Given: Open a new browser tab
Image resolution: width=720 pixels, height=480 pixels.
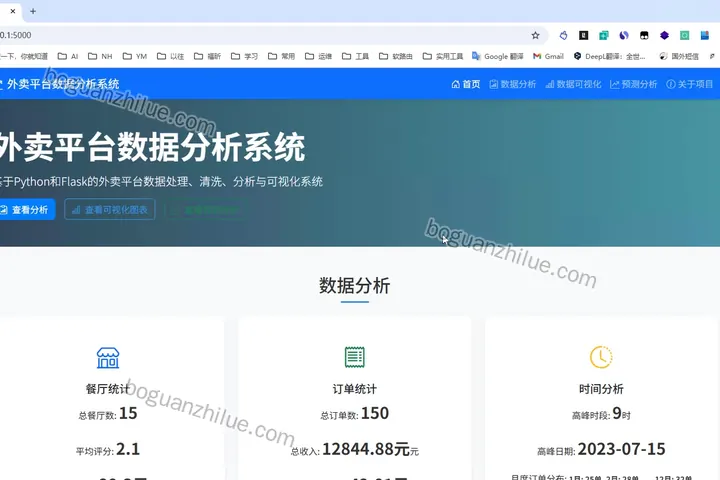Looking at the screenshot, I should click(33, 11).
